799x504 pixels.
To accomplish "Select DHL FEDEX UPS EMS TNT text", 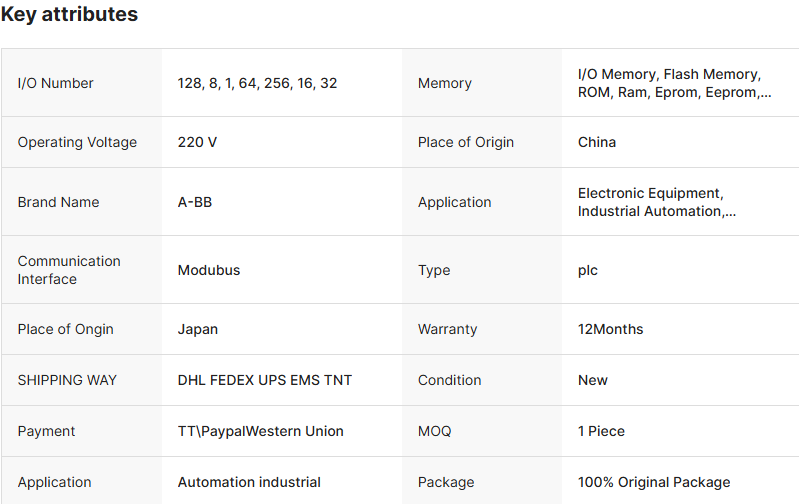I will (x=265, y=380).
